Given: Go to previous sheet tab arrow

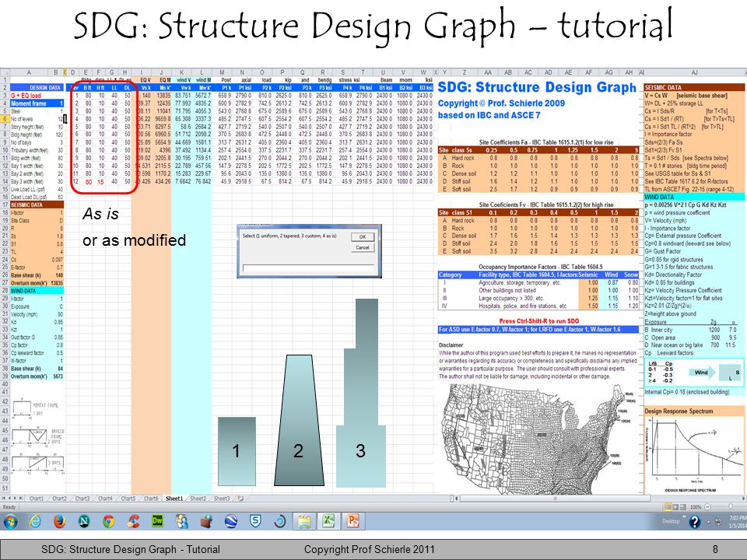Looking at the screenshot, I should (9, 499).
